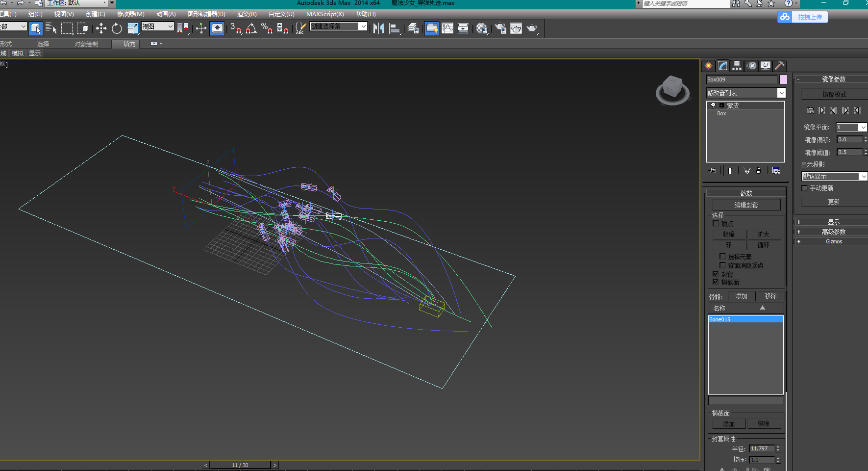
Task: Switch to the Motion command panel tab
Action: 752,66
